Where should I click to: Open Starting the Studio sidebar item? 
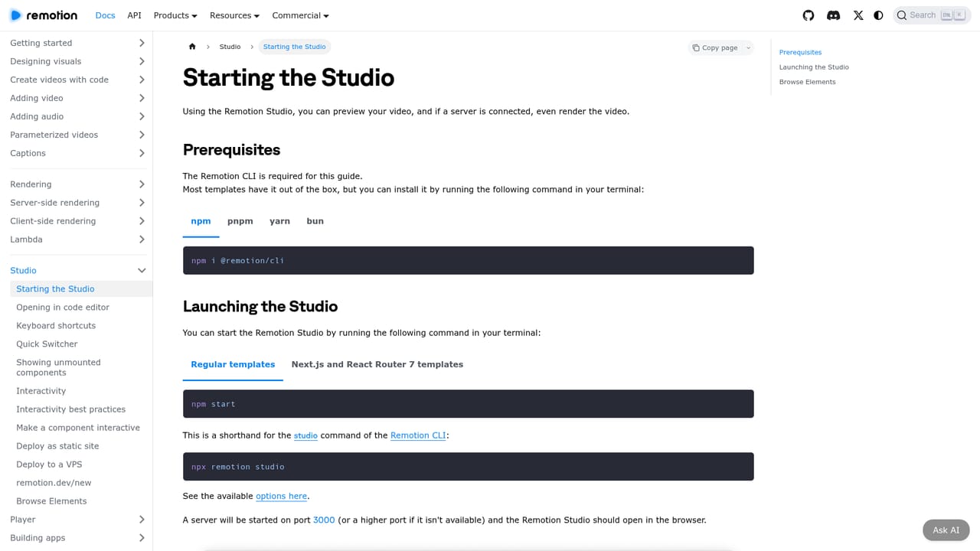coord(81,289)
